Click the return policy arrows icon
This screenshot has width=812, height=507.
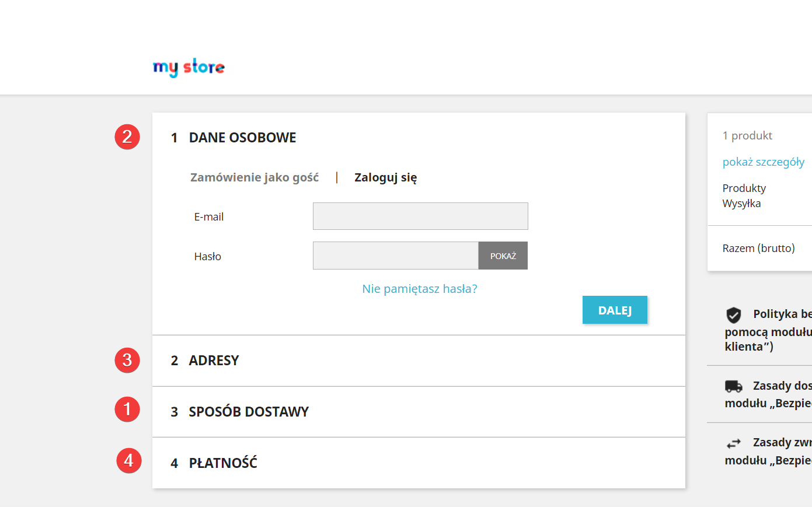click(734, 443)
